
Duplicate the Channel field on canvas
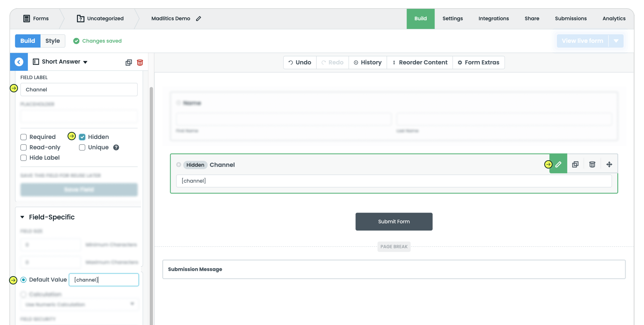[x=575, y=164]
